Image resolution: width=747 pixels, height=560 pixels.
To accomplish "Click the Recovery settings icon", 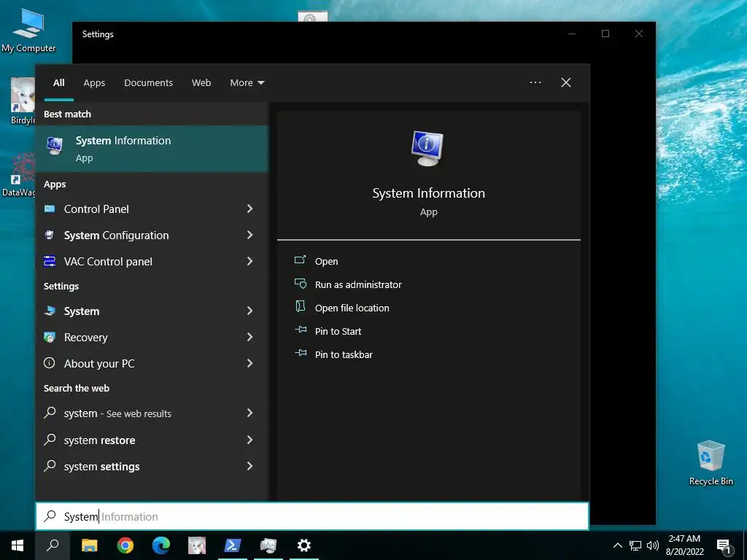I will pyautogui.click(x=50, y=337).
